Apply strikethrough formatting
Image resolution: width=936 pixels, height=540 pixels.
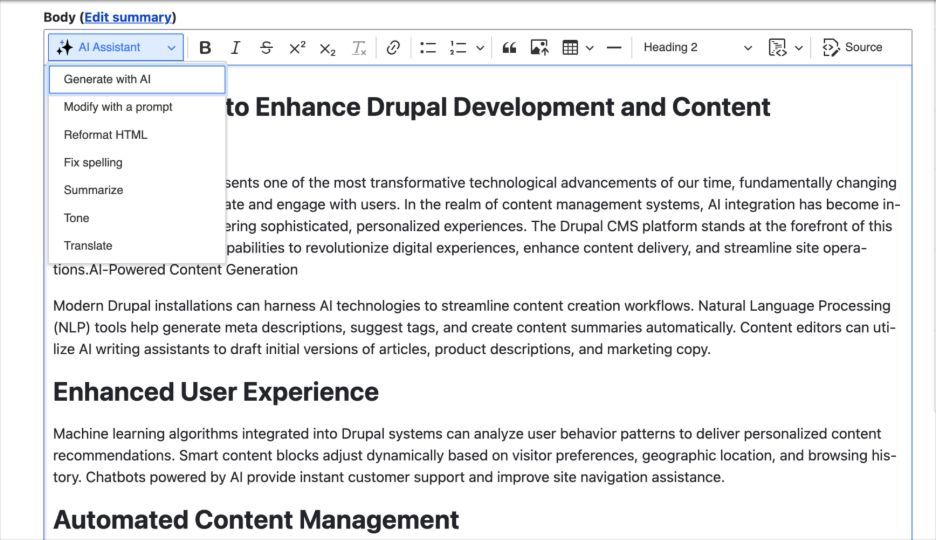(x=266, y=47)
